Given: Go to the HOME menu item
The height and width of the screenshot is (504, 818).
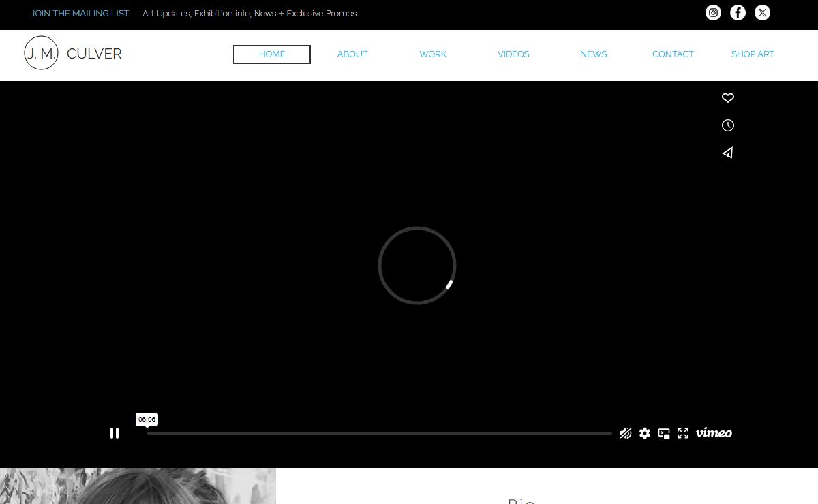Looking at the screenshot, I should pos(272,54).
